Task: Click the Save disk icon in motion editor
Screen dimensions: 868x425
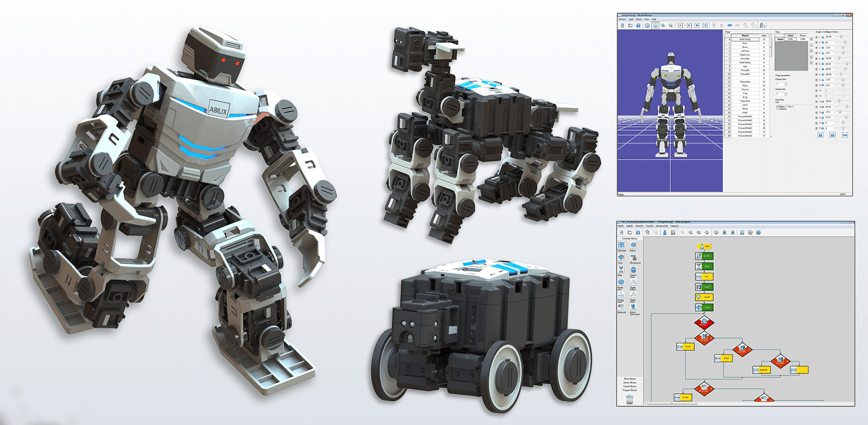Action: [639, 26]
